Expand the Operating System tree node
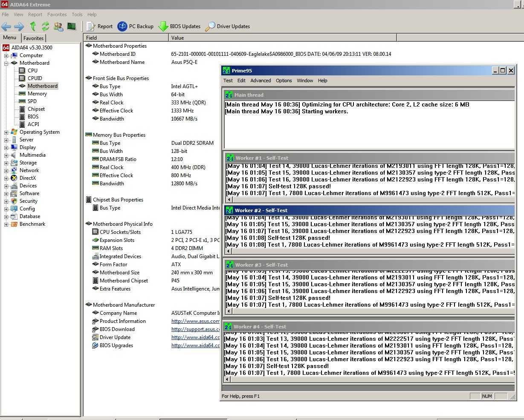 pos(6,132)
